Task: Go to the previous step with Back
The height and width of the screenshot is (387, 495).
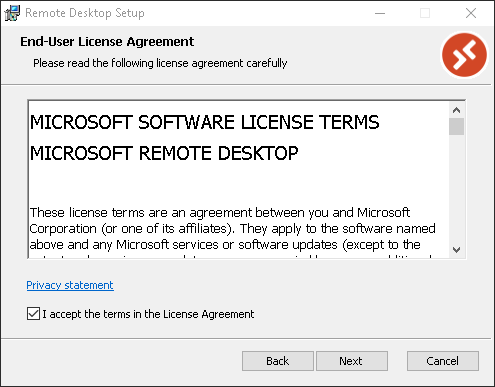Action: pos(278,361)
